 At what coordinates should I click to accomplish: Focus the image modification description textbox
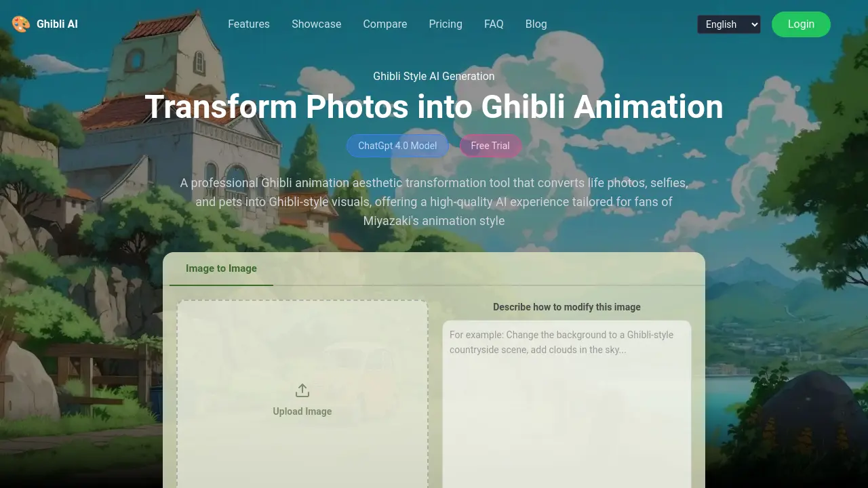(x=567, y=405)
